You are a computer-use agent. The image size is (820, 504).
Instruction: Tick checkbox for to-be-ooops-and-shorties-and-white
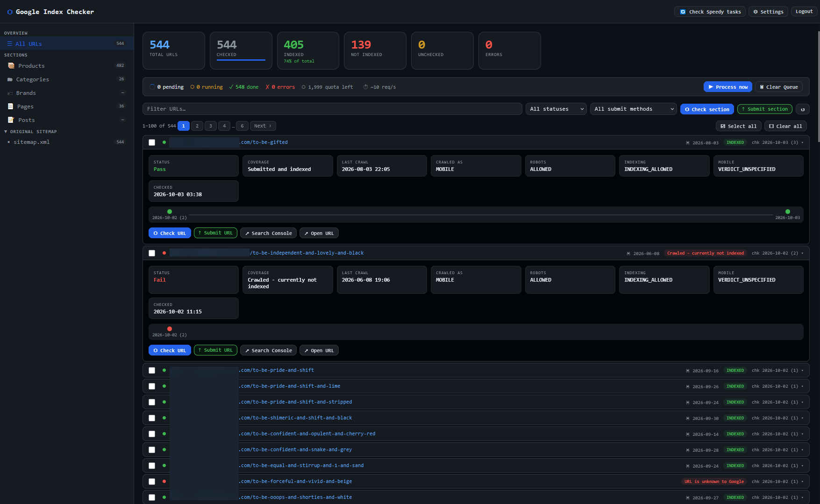point(152,497)
